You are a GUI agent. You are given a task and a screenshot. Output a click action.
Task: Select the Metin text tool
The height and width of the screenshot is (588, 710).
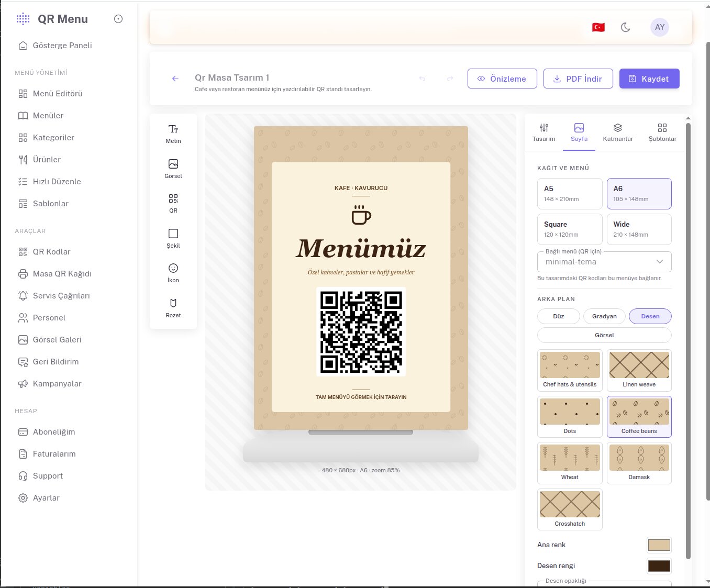(173, 134)
